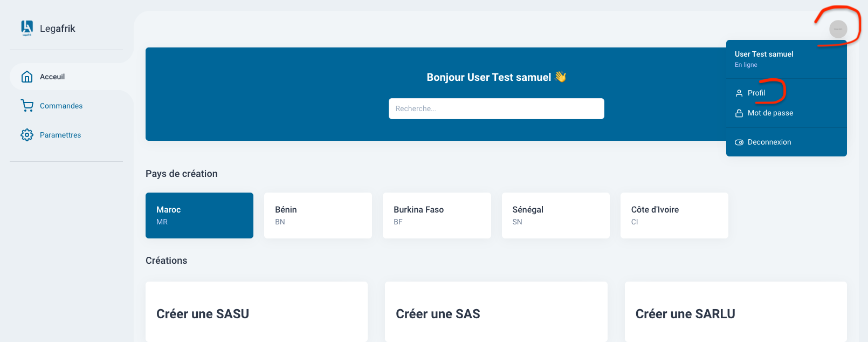Choose Mot de passe menu entry
This screenshot has width=868, height=342.
[770, 113]
